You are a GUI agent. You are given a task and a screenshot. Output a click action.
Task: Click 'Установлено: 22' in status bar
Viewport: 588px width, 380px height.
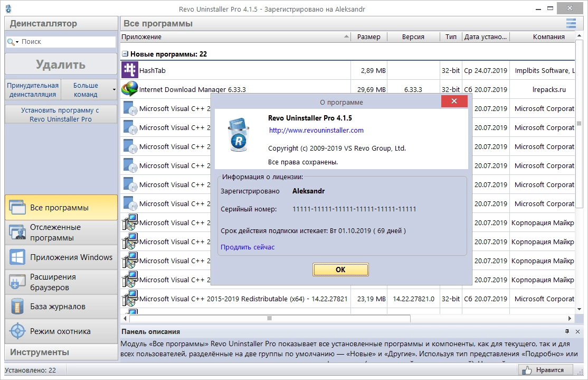[31, 370]
